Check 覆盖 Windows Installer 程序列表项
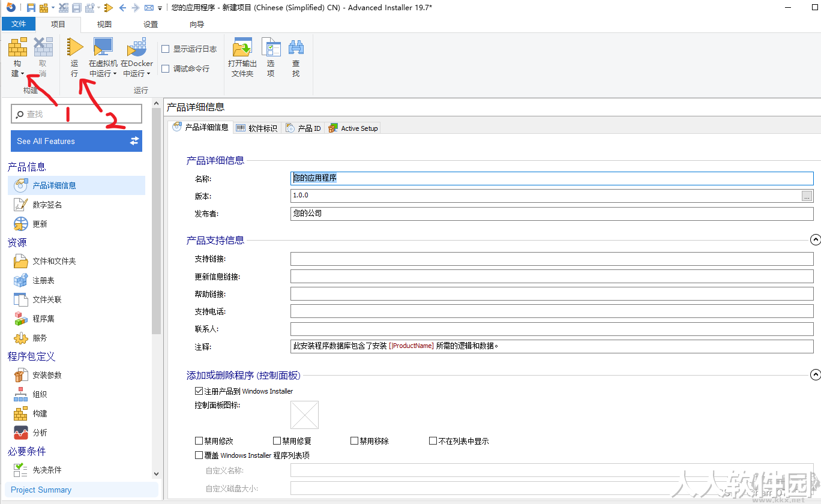This screenshot has width=821, height=504. point(199,455)
